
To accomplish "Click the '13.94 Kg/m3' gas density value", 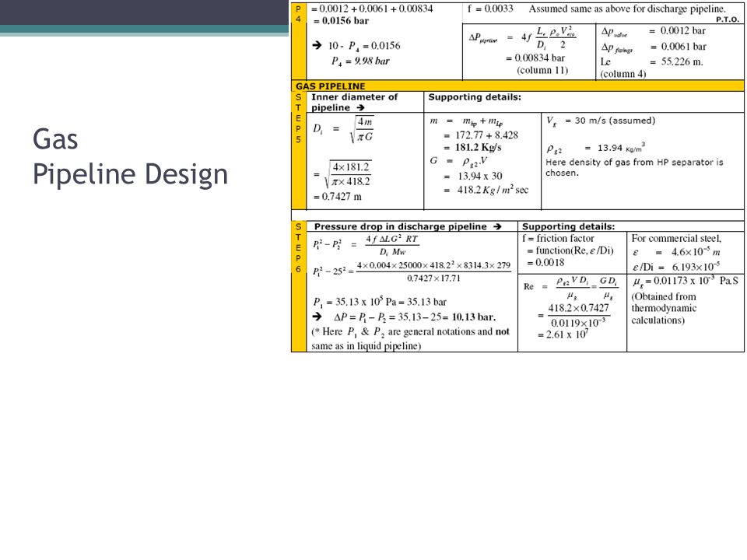I will pos(621,148).
